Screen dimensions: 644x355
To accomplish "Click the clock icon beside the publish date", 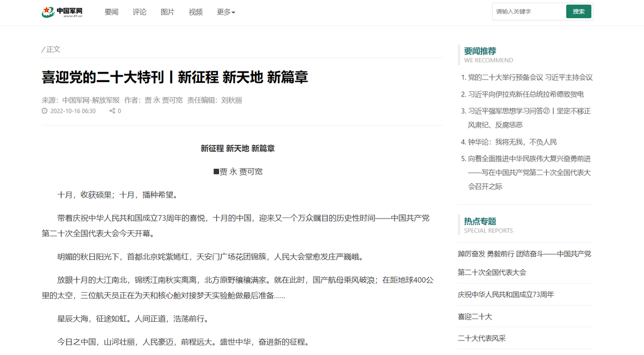I will click(x=45, y=111).
